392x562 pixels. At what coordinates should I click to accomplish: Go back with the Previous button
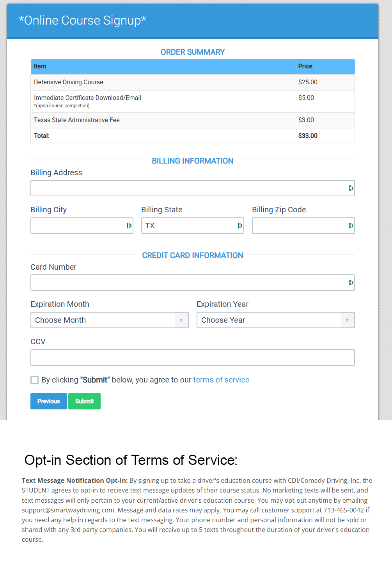[x=49, y=401]
